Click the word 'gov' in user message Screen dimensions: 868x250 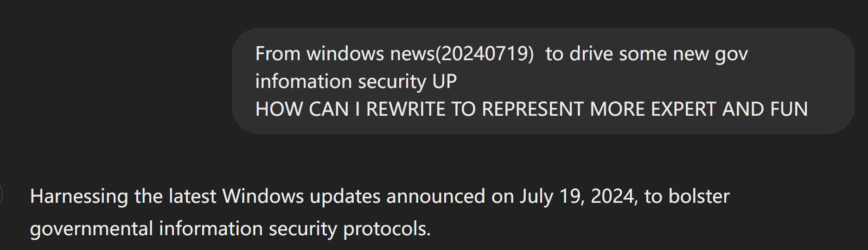[731, 54]
